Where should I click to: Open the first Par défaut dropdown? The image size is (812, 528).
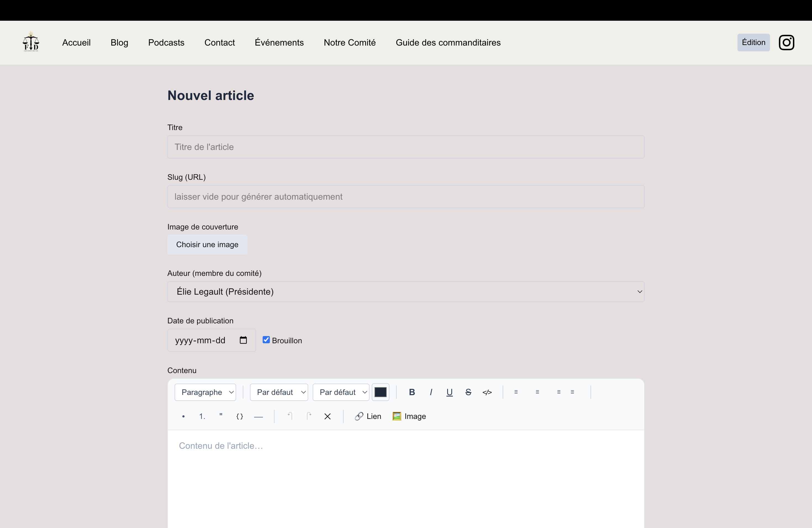coord(279,392)
